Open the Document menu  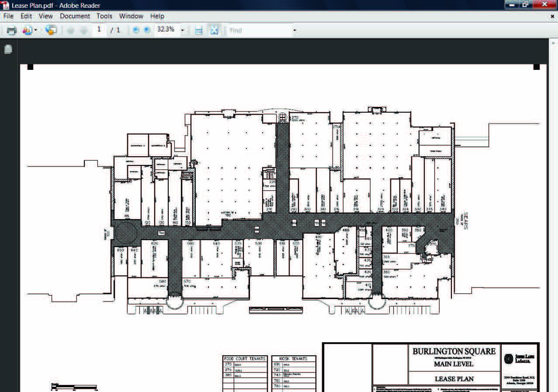[75, 16]
